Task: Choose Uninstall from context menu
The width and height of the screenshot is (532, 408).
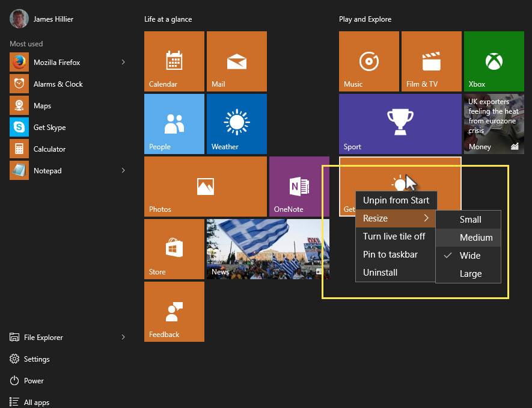Action: pos(396,273)
